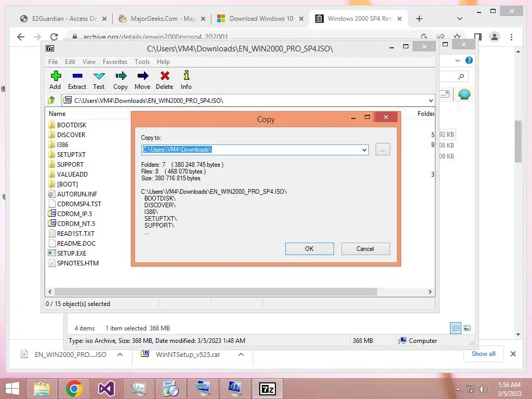Close the Chrome downloads bar

(x=513, y=354)
